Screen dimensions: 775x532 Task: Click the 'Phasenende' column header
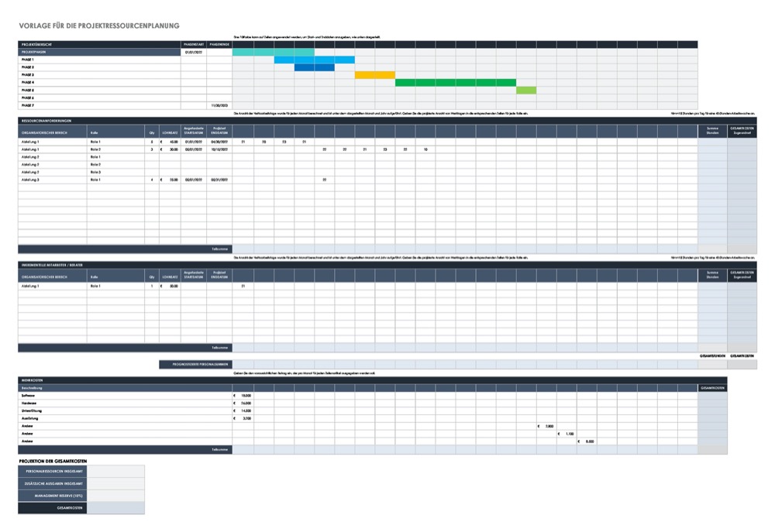[x=219, y=44]
